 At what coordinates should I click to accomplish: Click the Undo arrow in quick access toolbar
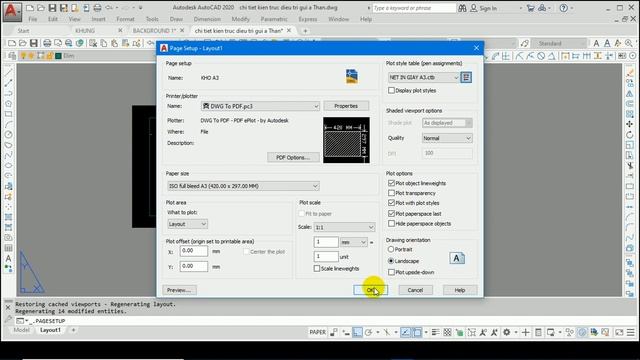coord(109,8)
